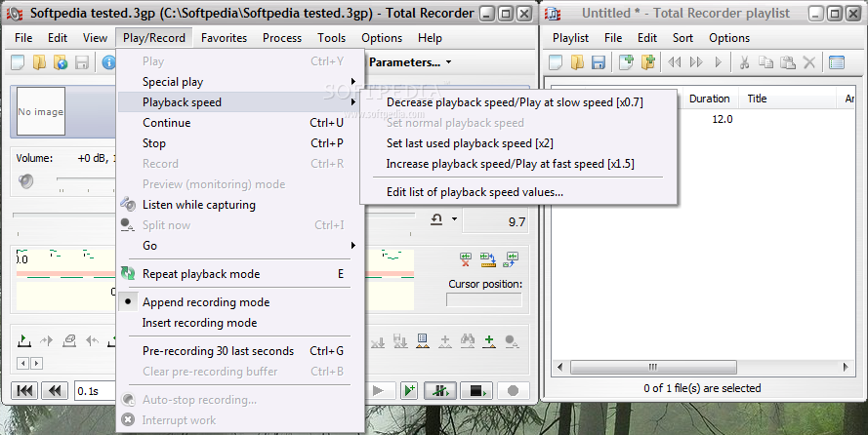Expand the Playback speed submenu

tap(241, 102)
